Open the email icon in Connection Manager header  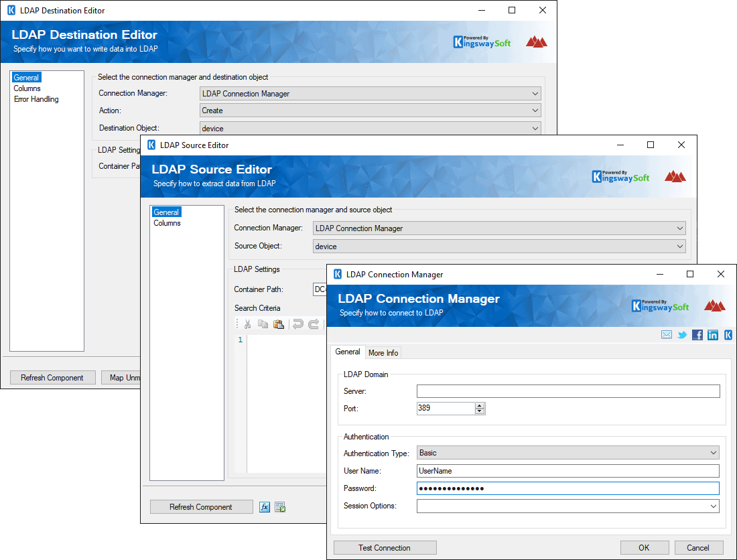pyautogui.click(x=666, y=334)
